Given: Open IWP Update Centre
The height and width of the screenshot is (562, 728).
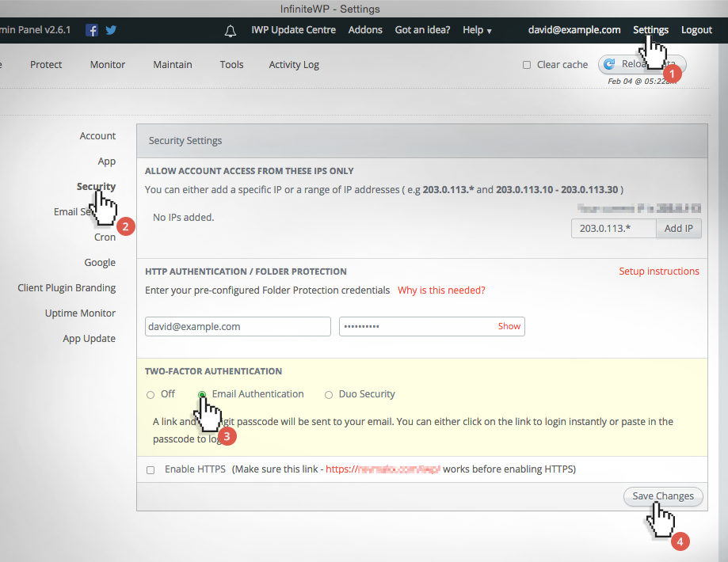Looking at the screenshot, I should 293,29.
